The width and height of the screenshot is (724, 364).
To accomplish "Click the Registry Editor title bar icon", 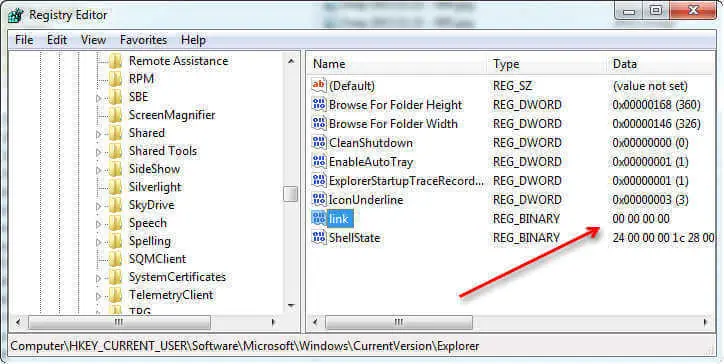I will [x=15, y=15].
